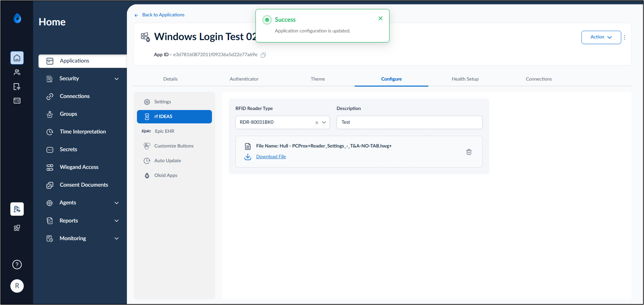
Task: Open the three-dot more options menu
Action: click(x=624, y=38)
